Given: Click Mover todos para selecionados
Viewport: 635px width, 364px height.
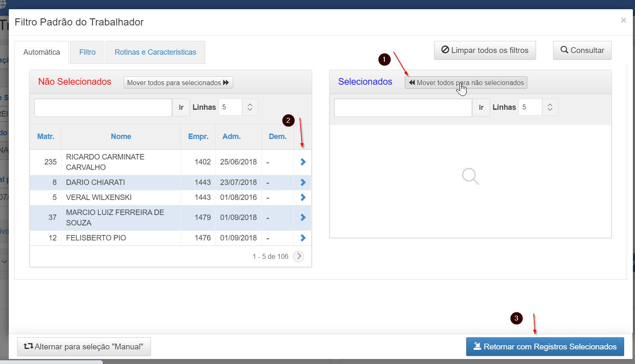Looking at the screenshot, I should (x=178, y=83).
